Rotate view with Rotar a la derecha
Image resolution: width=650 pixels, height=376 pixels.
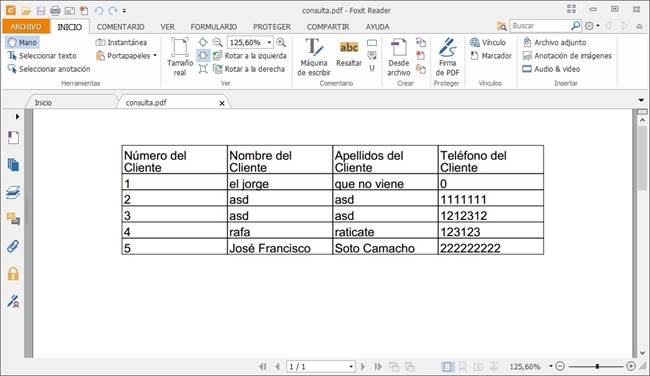249,69
